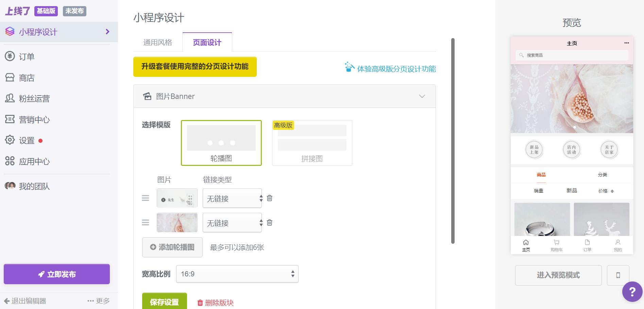The image size is (644, 309).
Task: Open 设置 with the red notification dot
Action: [x=26, y=140]
